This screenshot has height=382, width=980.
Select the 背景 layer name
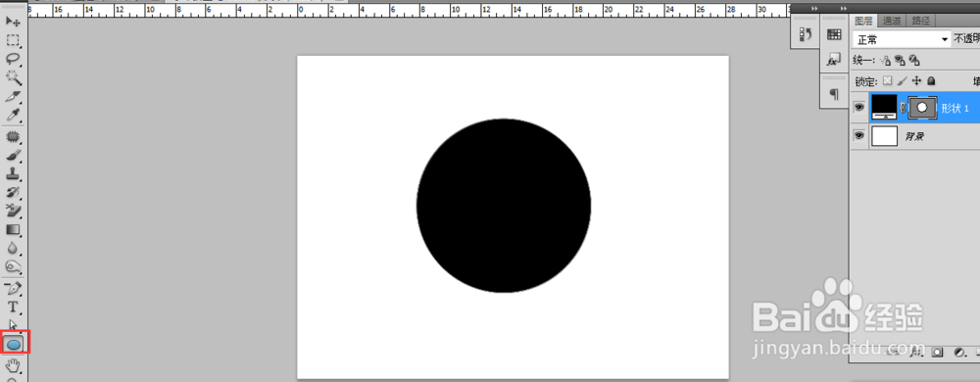tap(915, 136)
